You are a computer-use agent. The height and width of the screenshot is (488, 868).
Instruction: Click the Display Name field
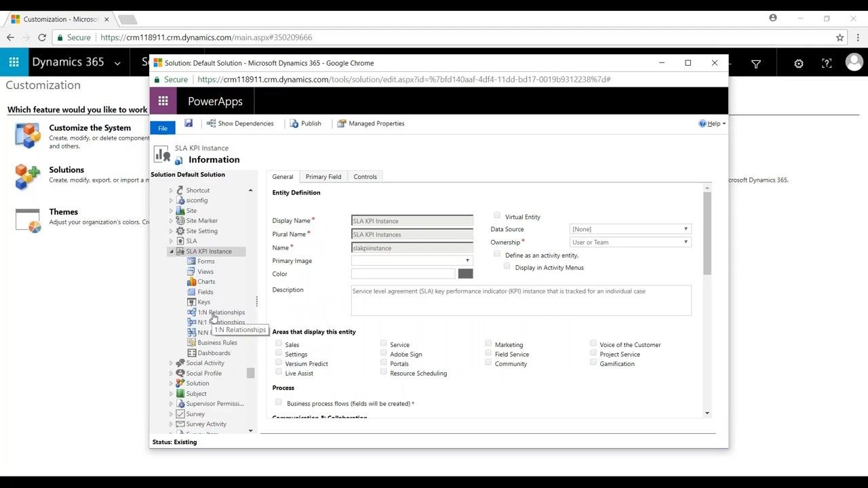tap(412, 221)
